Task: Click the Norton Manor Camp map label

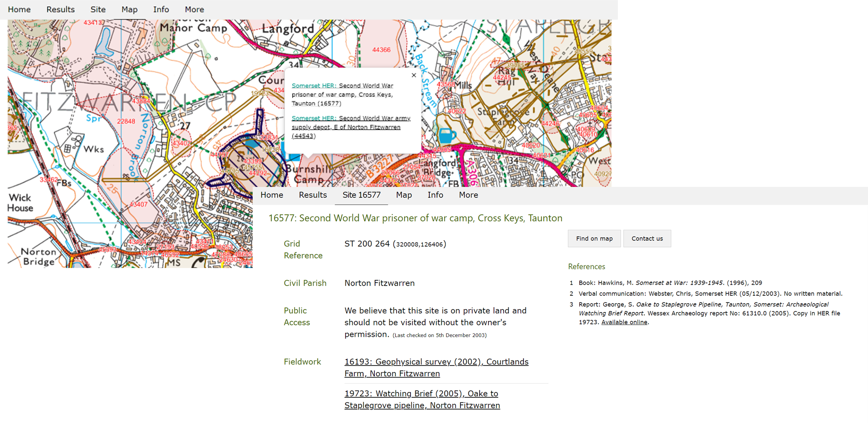Action: click(x=193, y=25)
